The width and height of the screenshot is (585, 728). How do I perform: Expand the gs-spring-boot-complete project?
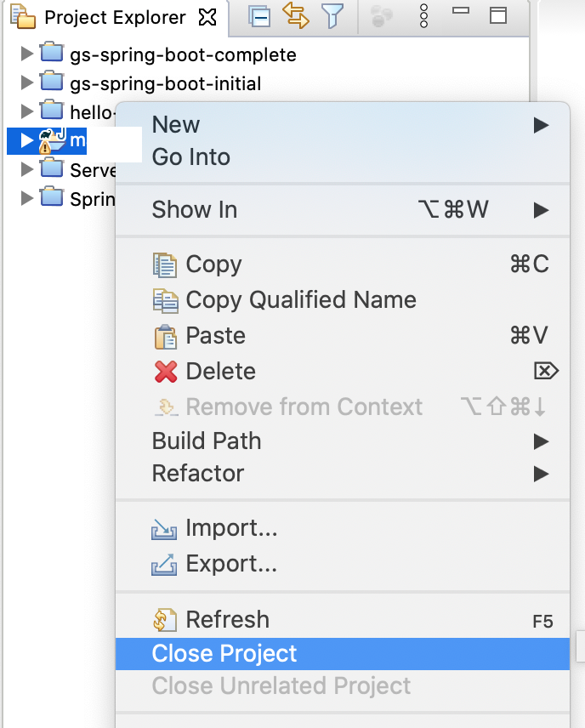(27, 54)
